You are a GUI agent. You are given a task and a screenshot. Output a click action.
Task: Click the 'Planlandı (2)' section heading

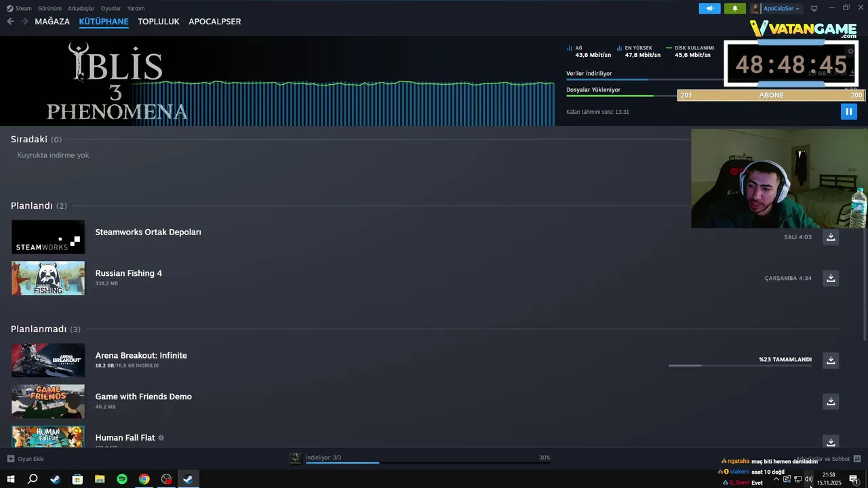coord(39,205)
